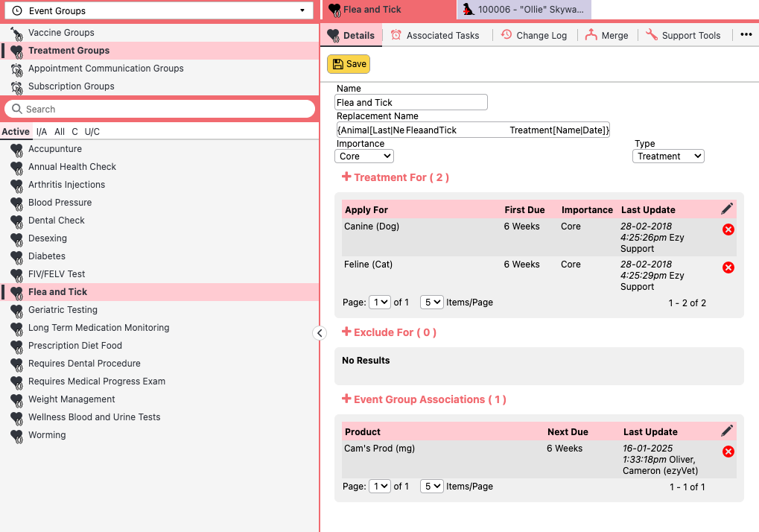This screenshot has width=759, height=532.
Task: Open the Change Log tab
Action: click(x=533, y=35)
